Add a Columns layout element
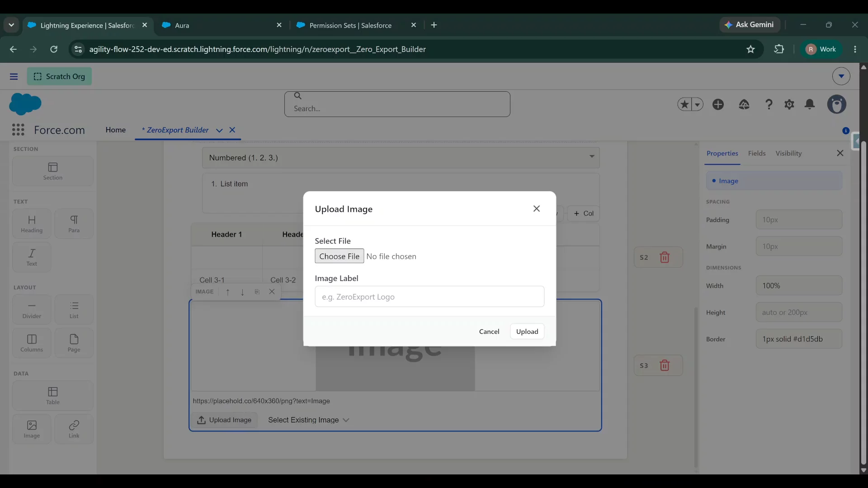Screen dimensions: 868x488 [x=32, y=343]
